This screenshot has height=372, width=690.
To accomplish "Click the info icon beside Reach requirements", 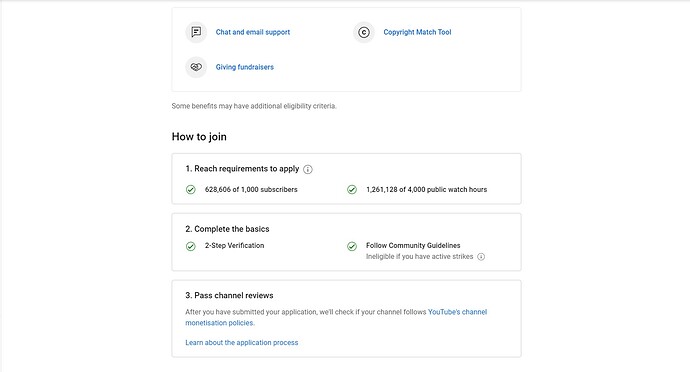I will 308,169.
